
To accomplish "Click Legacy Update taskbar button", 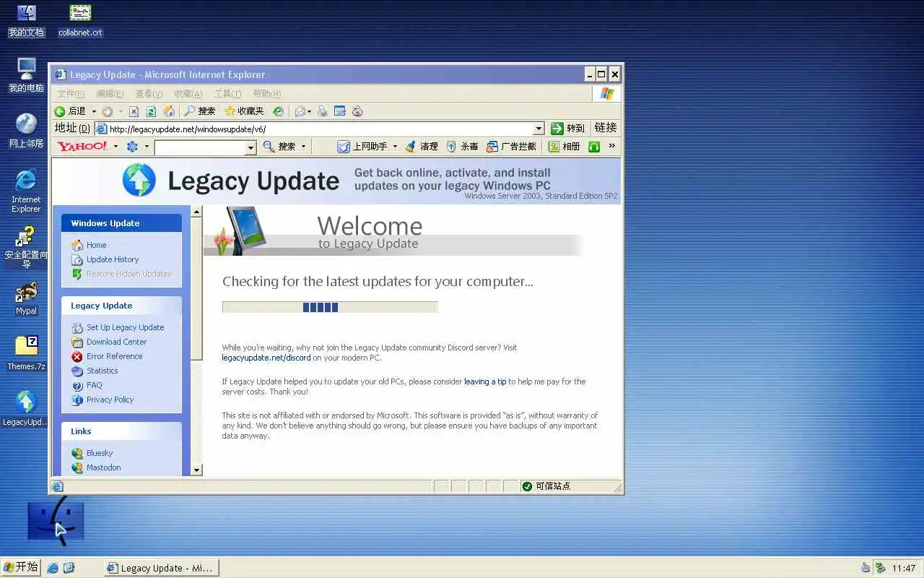I will click(x=161, y=568).
